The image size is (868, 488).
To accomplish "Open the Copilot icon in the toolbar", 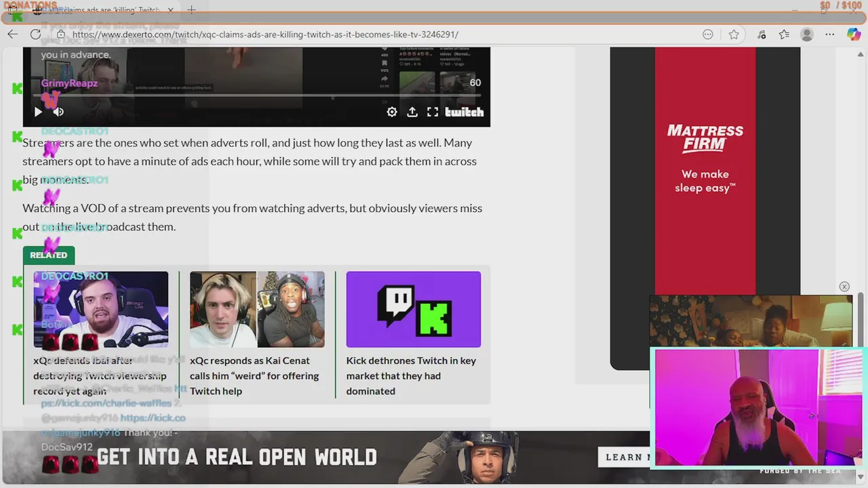I will pyautogui.click(x=854, y=34).
